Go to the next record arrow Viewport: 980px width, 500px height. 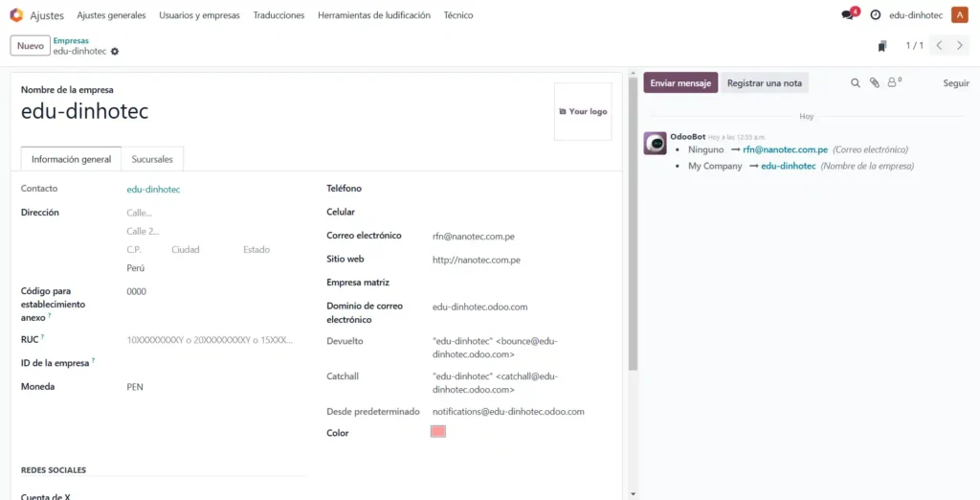click(959, 46)
